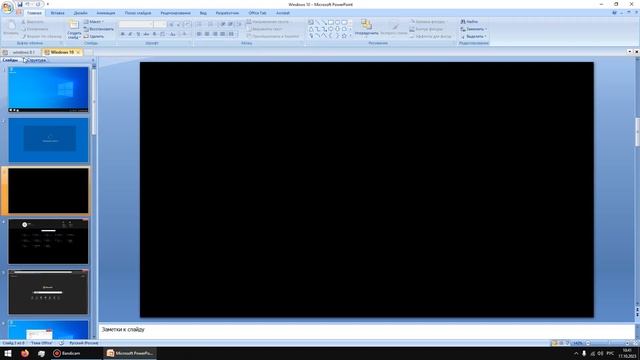Select the star shape in the shapes gallery
The image size is (640, 360).
coord(344,36)
